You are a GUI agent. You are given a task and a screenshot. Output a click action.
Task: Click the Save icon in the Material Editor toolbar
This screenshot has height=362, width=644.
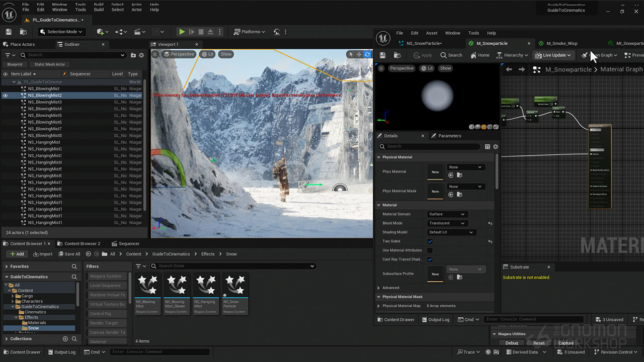[383, 55]
